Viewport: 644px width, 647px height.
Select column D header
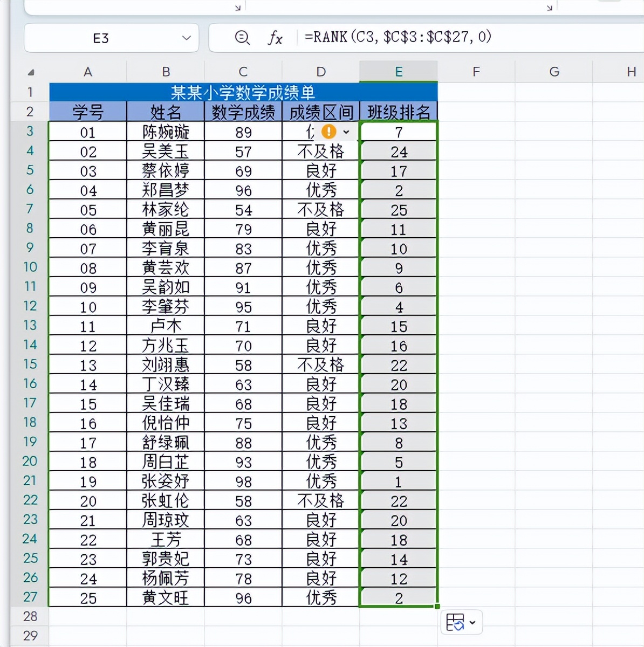(x=321, y=72)
